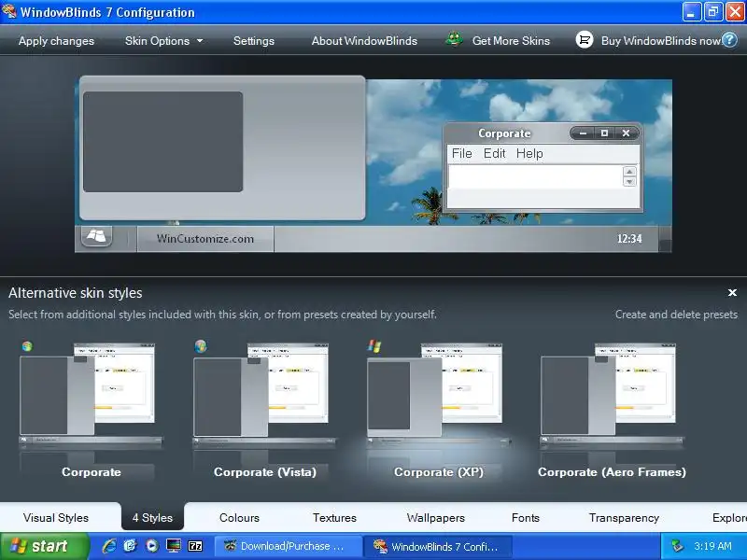Click the green frog Get More Skins icon

coord(454,39)
